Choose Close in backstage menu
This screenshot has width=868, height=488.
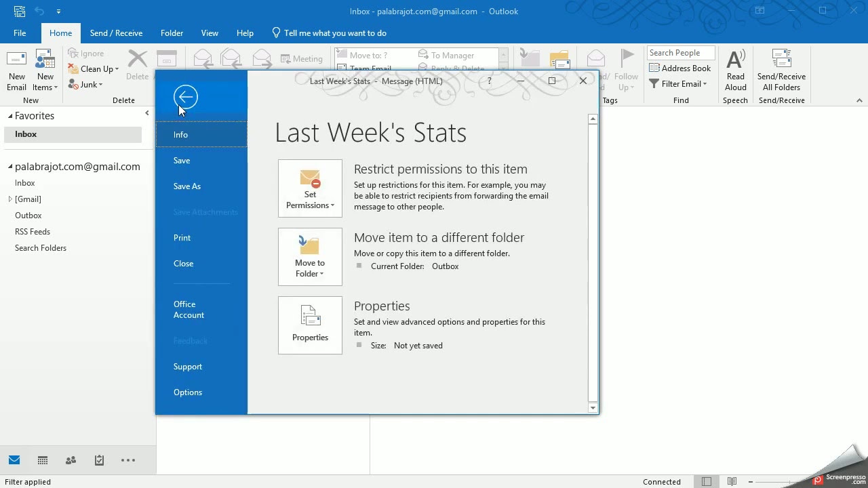point(201,263)
